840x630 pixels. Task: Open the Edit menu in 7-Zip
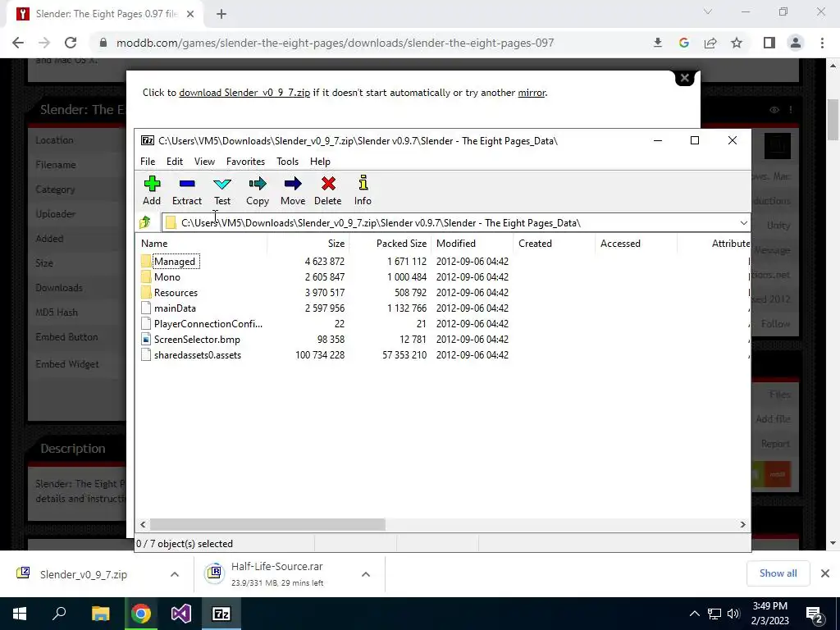coord(174,162)
